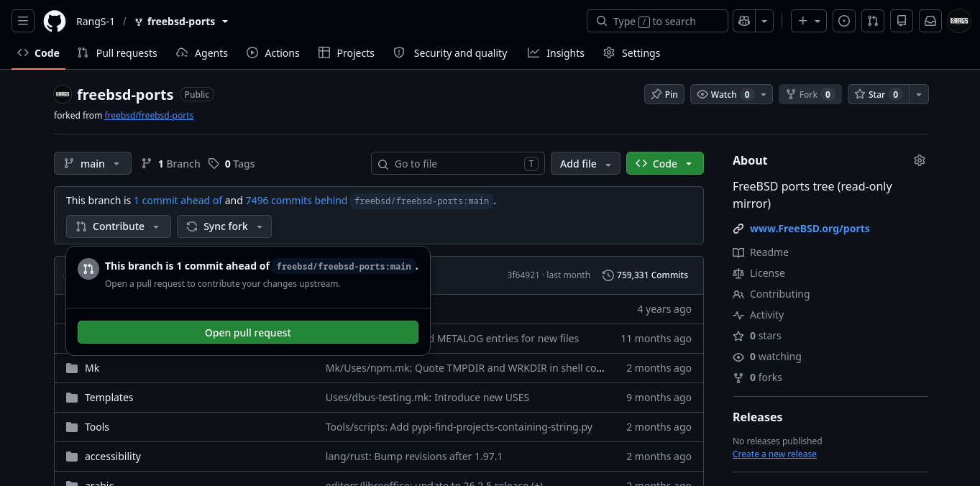980x486 pixels.
Task: Click the Mk folder icon
Action: pyautogui.click(x=72, y=368)
